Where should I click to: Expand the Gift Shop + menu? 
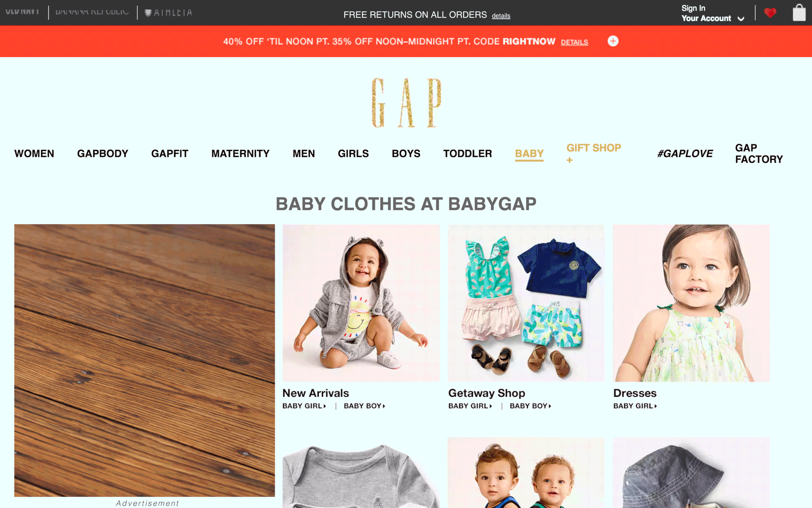(593, 153)
